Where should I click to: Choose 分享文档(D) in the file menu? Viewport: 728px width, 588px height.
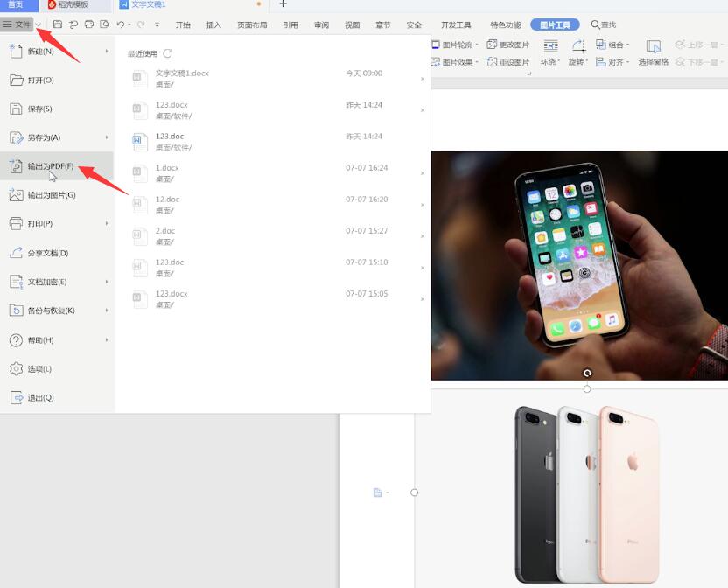(57, 253)
